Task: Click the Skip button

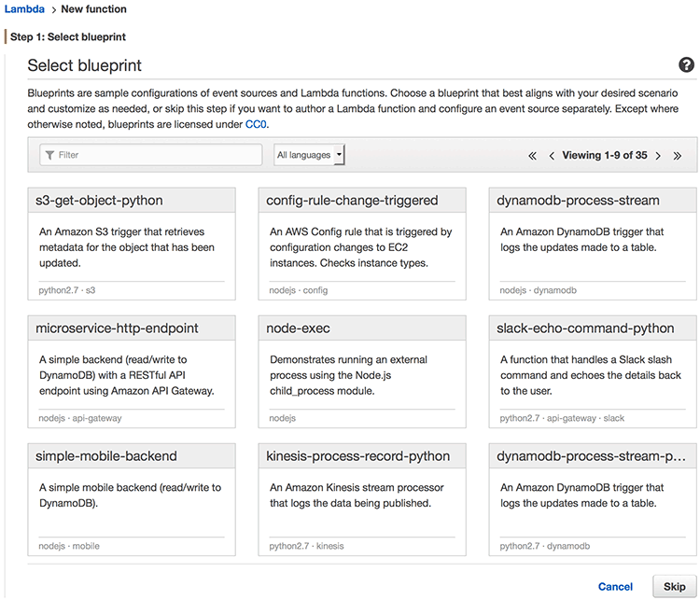Action: tap(675, 587)
